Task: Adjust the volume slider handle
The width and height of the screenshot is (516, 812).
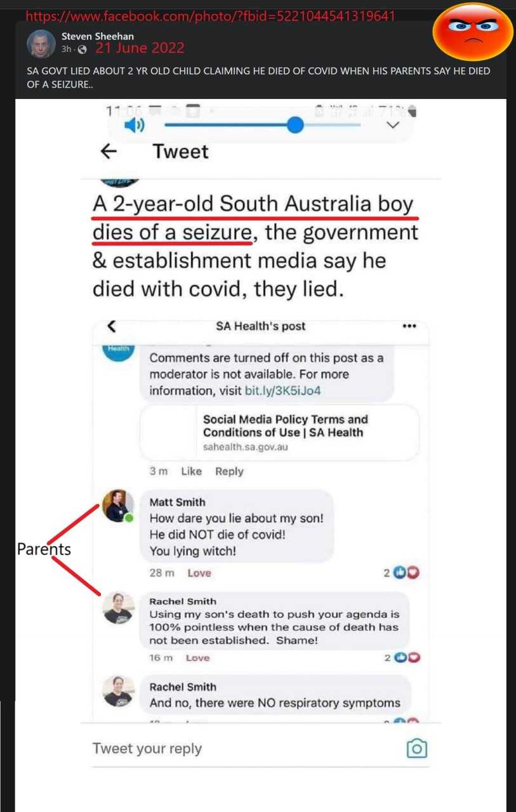Action: point(295,125)
